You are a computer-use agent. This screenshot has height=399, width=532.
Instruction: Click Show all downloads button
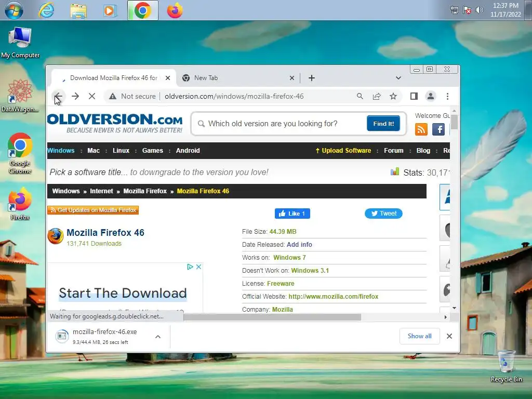pos(420,336)
